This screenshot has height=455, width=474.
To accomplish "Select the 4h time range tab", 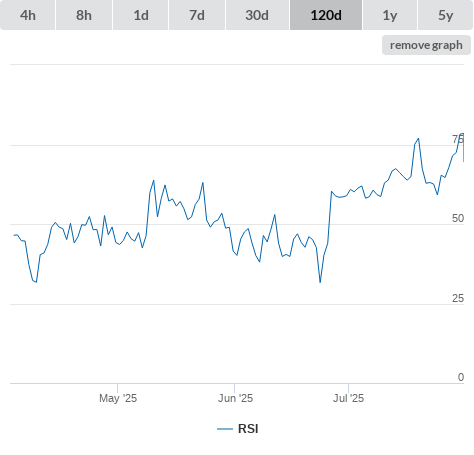I will point(28,15).
